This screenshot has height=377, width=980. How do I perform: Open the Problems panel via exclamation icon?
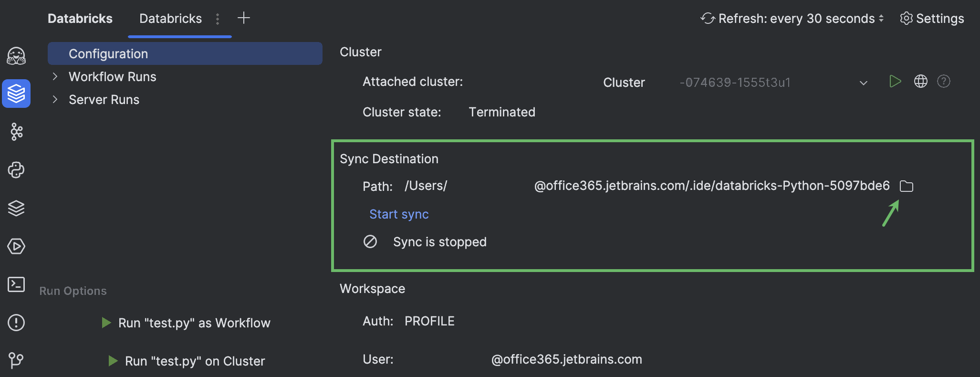16,323
